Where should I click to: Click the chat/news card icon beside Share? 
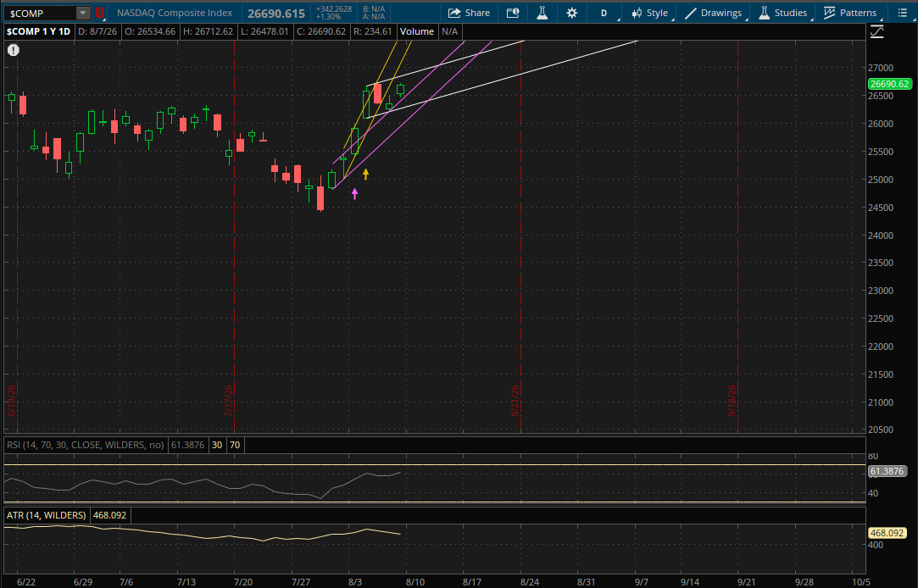[513, 13]
